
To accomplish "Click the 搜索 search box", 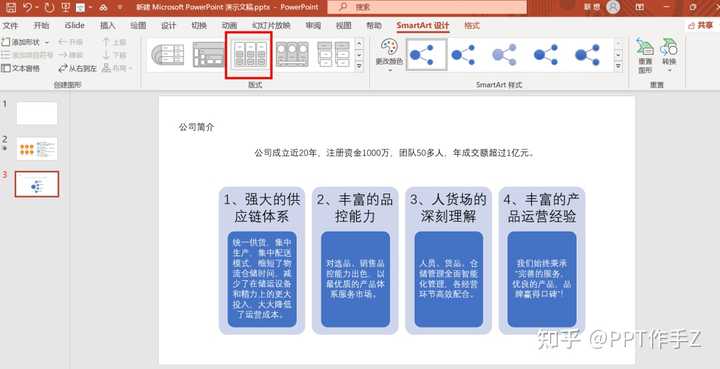I will pos(427,7).
